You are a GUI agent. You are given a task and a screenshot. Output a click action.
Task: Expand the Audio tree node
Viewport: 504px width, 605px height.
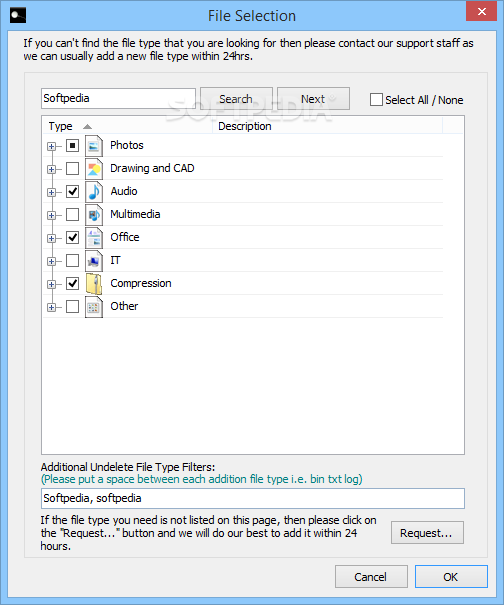[x=51, y=192]
